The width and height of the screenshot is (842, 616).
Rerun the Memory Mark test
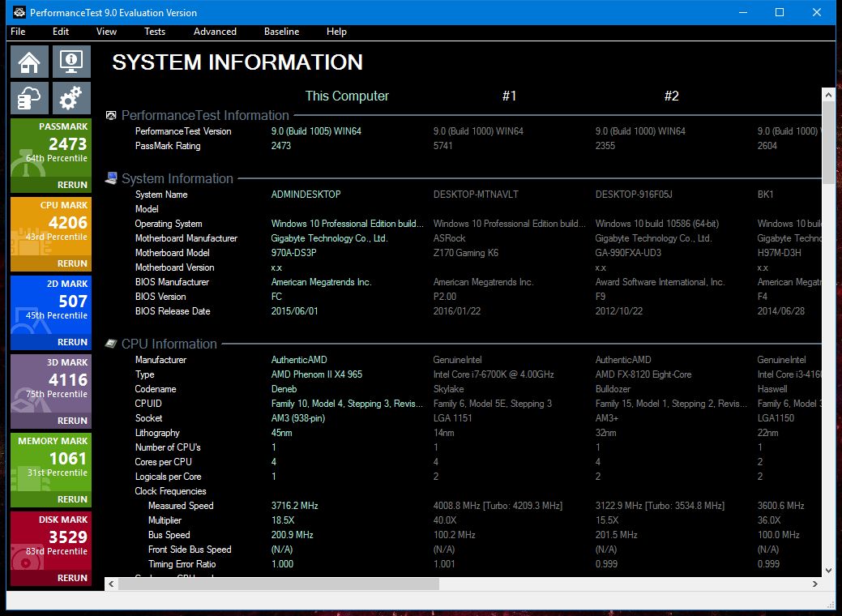(x=72, y=499)
